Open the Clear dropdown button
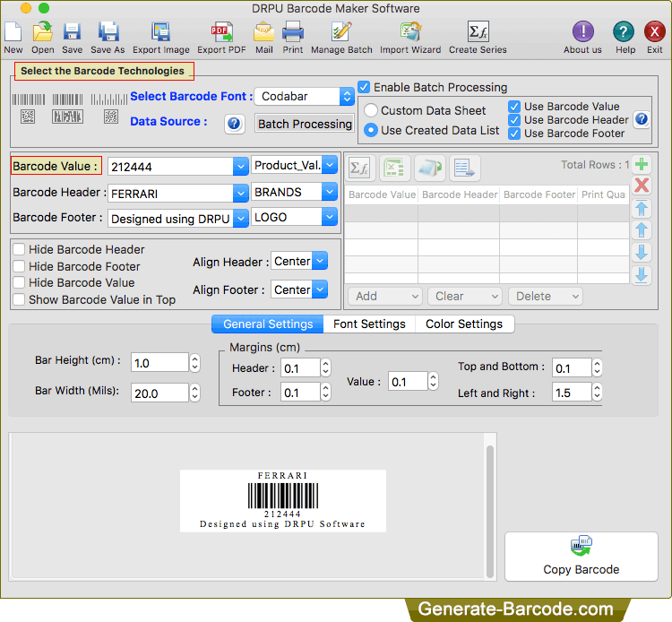672x622 pixels. [x=464, y=296]
